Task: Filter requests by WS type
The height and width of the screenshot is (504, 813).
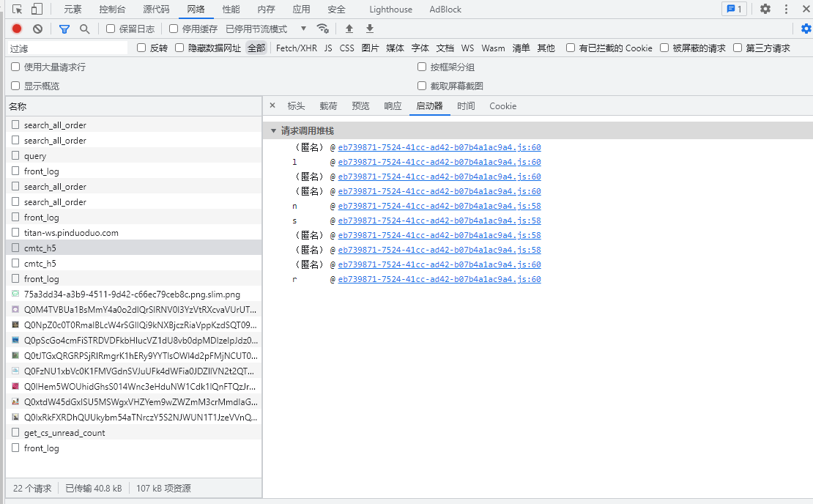Action: point(468,48)
